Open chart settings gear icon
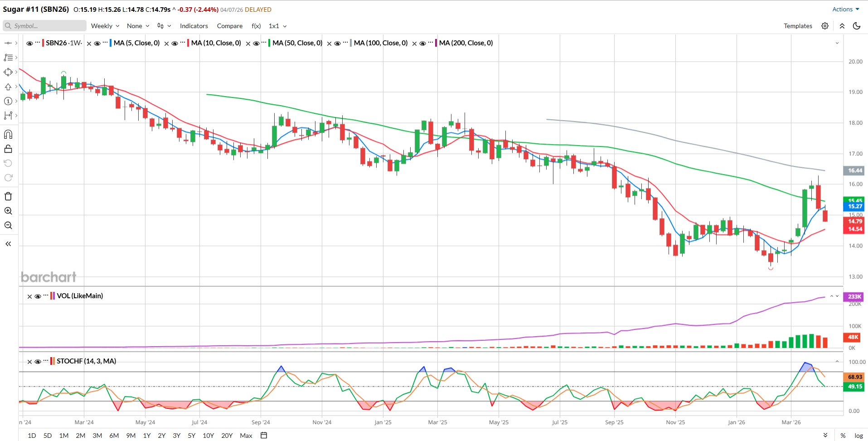 (x=825, y=26)
